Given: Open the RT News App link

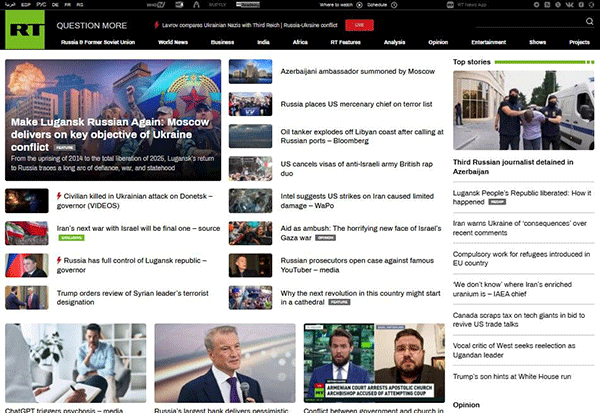Looking at the screenshot, I should coord(466,5).
